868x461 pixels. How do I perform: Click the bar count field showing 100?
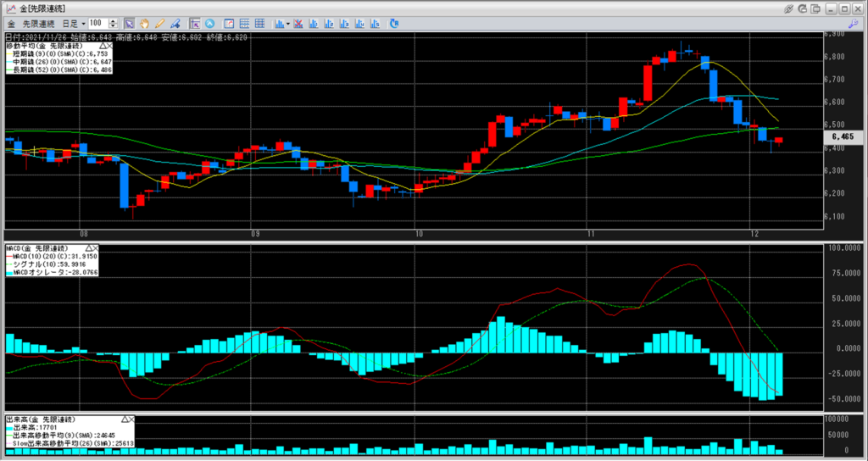click(97, 23)
